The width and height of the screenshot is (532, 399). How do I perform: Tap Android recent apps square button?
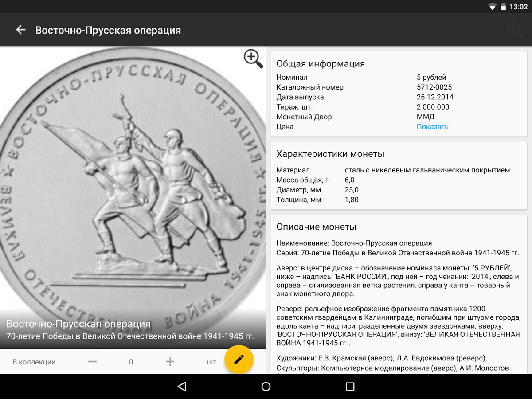tap(350, 387)
